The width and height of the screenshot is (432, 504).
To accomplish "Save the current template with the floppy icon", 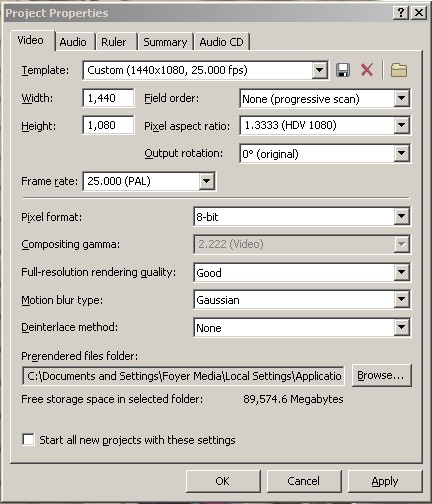I will 343,70.
